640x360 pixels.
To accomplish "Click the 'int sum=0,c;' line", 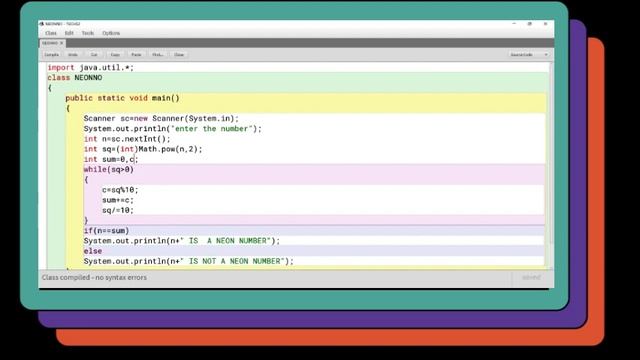I will click(111, 160).
